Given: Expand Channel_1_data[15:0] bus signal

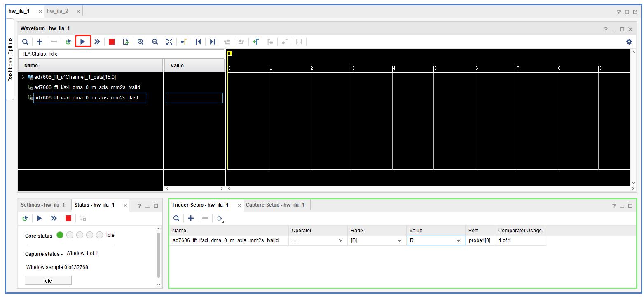Looking at the screenshot, I should coord(23,77).
